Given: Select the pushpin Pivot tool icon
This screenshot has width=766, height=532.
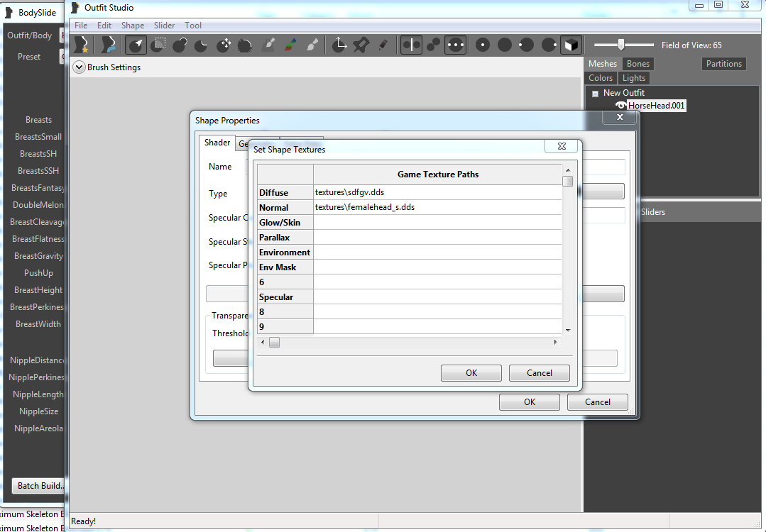Looking at the screenshot, I should tap(361, 45).
